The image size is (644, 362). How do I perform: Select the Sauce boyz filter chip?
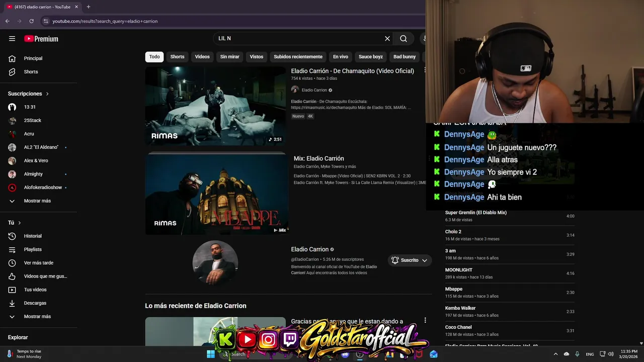371,57
